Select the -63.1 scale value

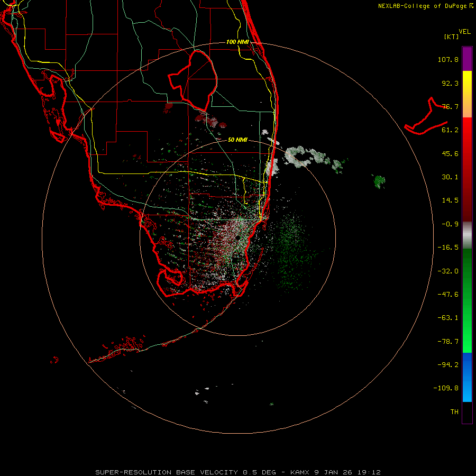tap(448, 318)
